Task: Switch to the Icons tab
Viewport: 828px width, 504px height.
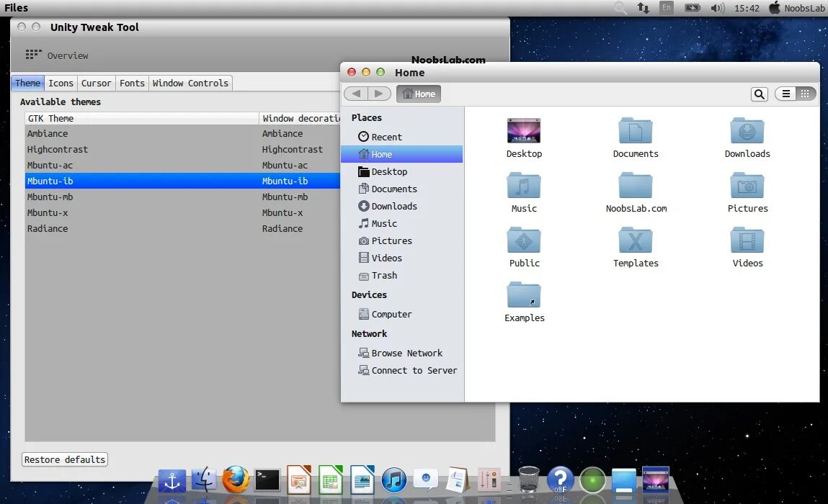Action: pyautogui.click(x=61, y=83)
